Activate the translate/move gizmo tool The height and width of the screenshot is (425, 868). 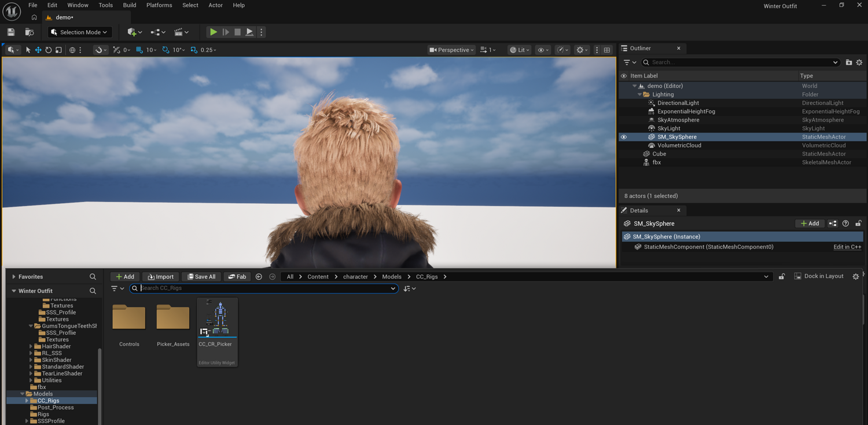tap(38, 50)
